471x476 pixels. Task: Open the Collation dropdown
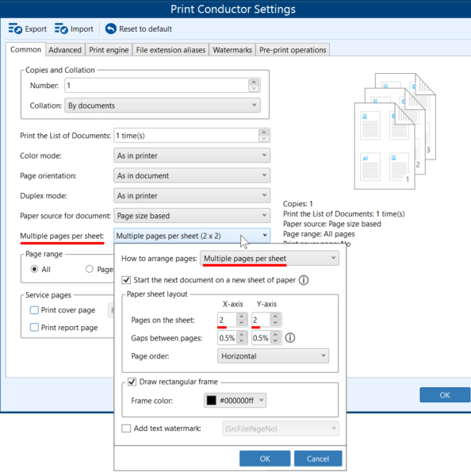point(163,106)
